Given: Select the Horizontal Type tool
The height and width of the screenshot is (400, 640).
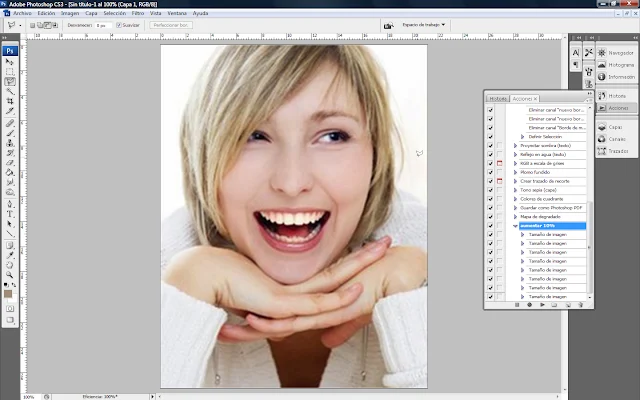Looking at the screenshot, I should pyautogui.click(x=11, y=212).
